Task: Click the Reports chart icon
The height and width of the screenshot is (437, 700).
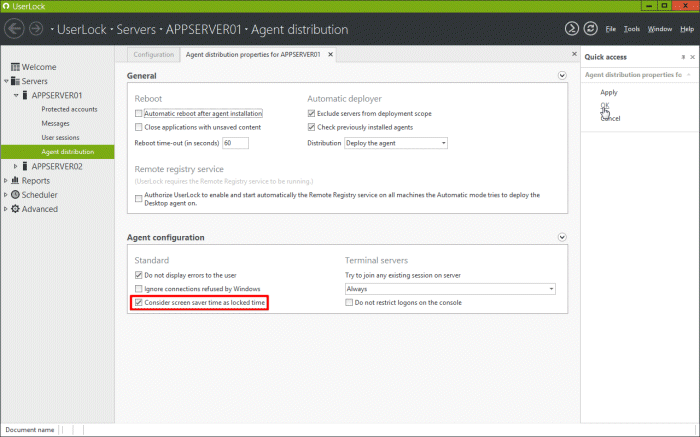Action: click(x=15, y=181)
